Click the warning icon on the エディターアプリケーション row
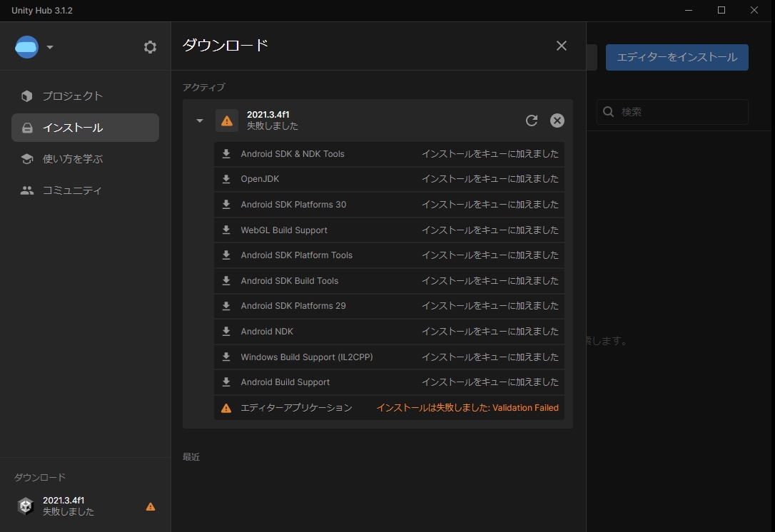The height and width of the screenshot is (532, 775). [226, 407]
